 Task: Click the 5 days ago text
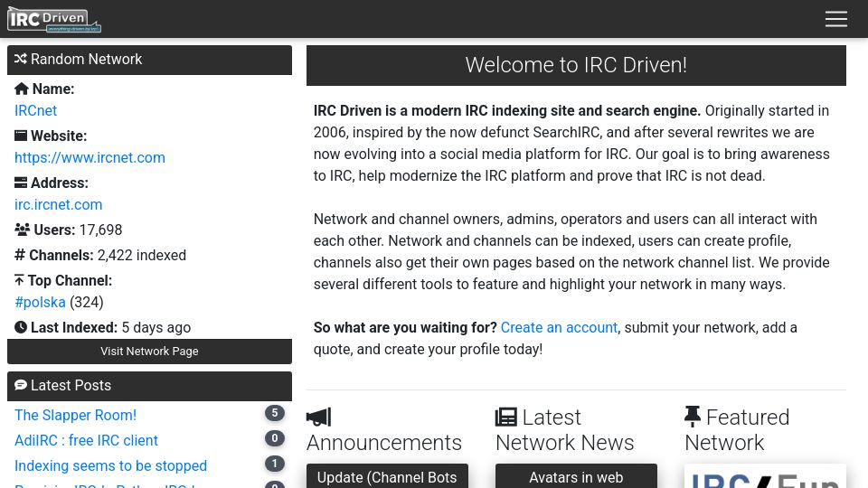click(x=156, y=327)
